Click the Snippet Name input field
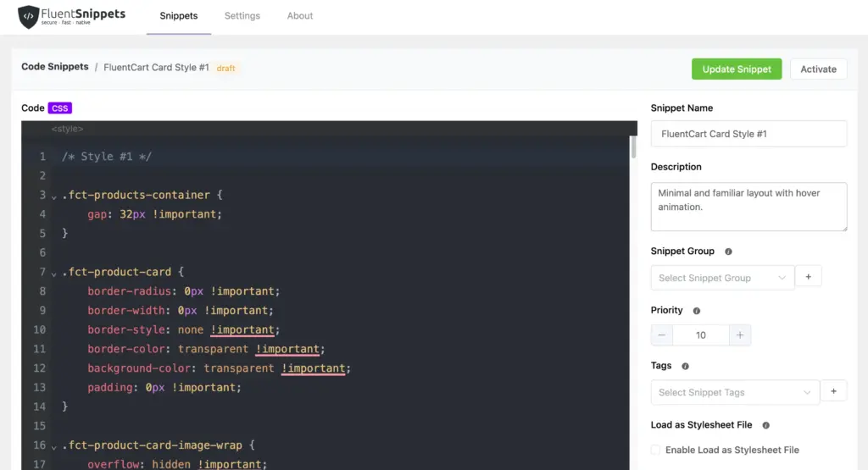 pos(748,134)
